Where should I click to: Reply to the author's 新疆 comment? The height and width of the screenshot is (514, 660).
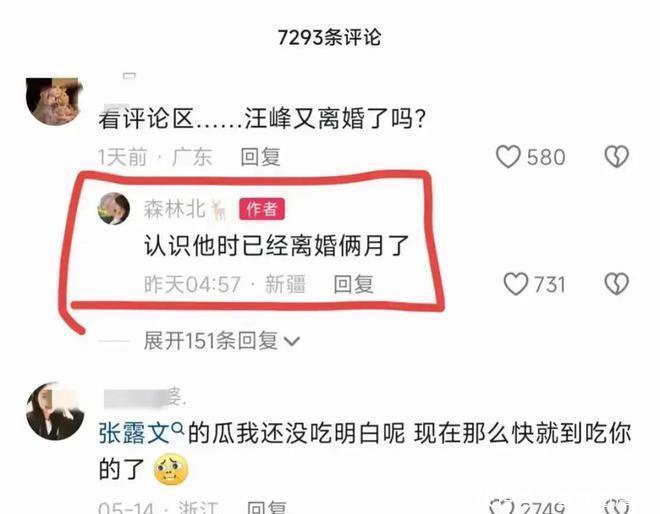point(354,284)
